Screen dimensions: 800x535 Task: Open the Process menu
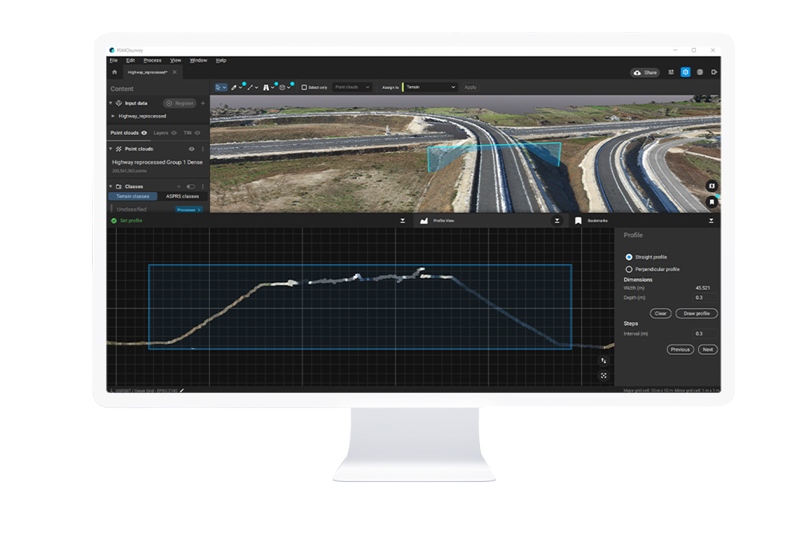point(152,60)
